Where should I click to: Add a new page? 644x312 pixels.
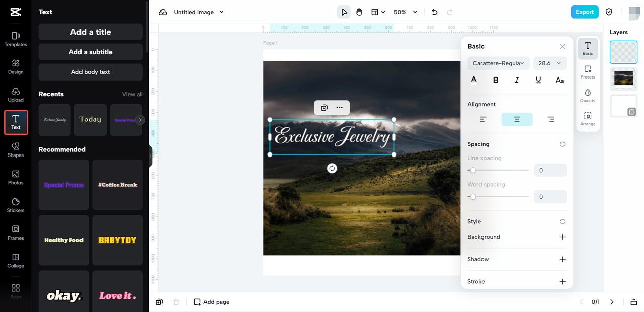[x=212, y=302]
